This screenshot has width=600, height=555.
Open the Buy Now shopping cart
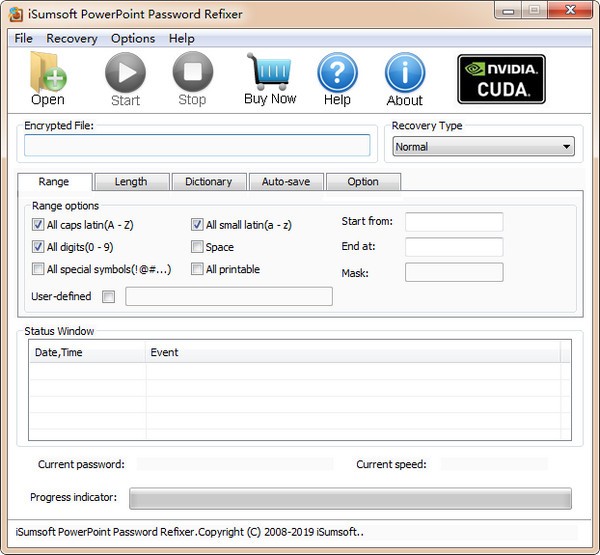[270, 72]
